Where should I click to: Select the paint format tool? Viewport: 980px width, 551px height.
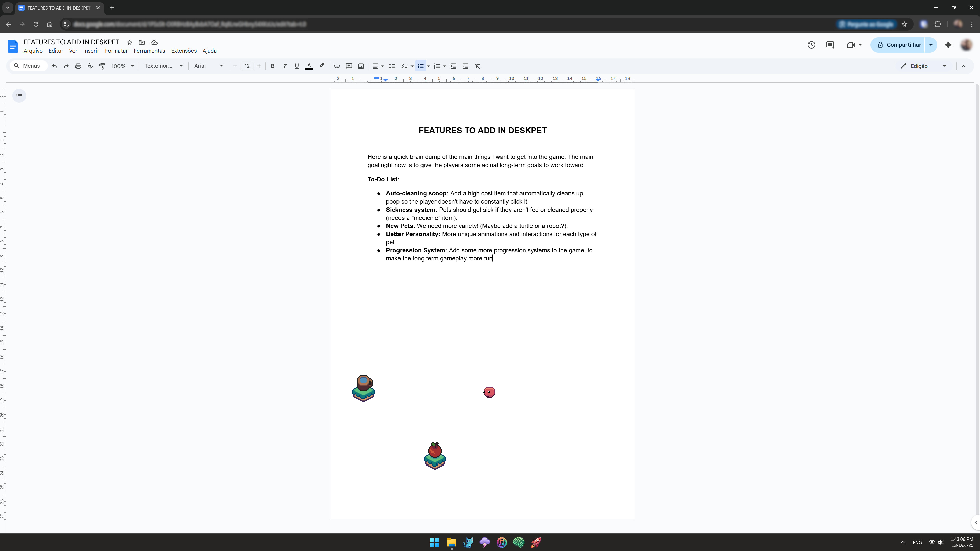(x=102, y=66)
